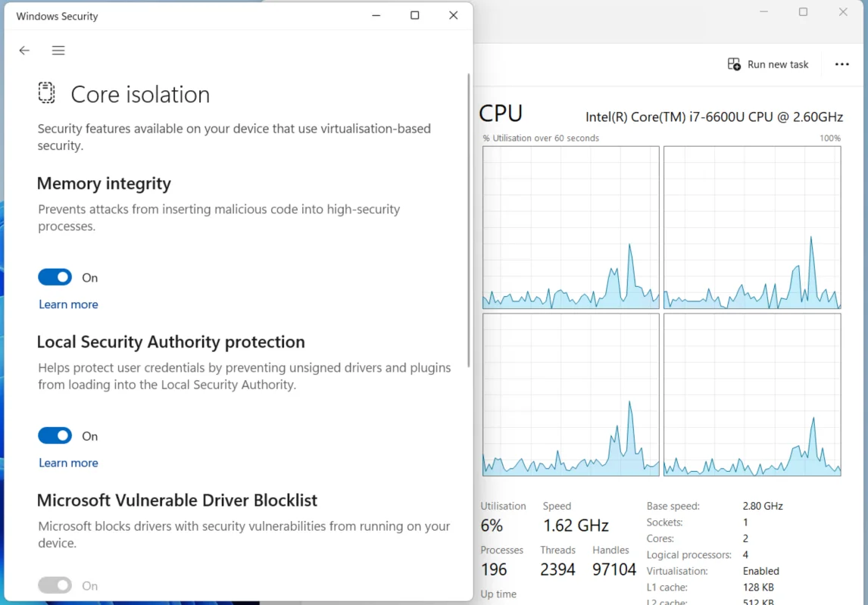
Task: Maximize the Task Manager window
Action: (803, 11)
